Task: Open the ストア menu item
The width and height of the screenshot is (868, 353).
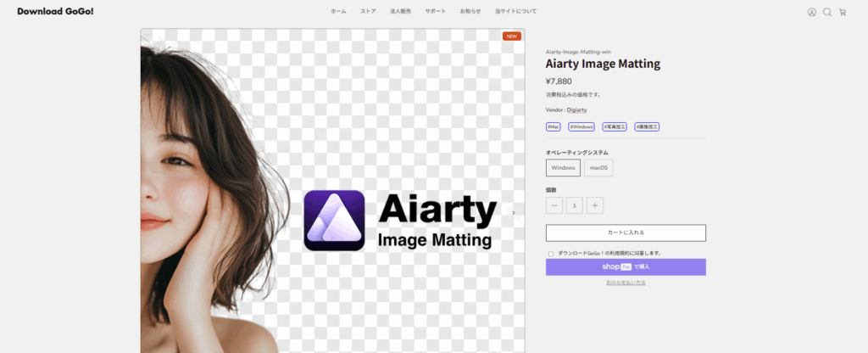Action: click(x=368, y=11)
